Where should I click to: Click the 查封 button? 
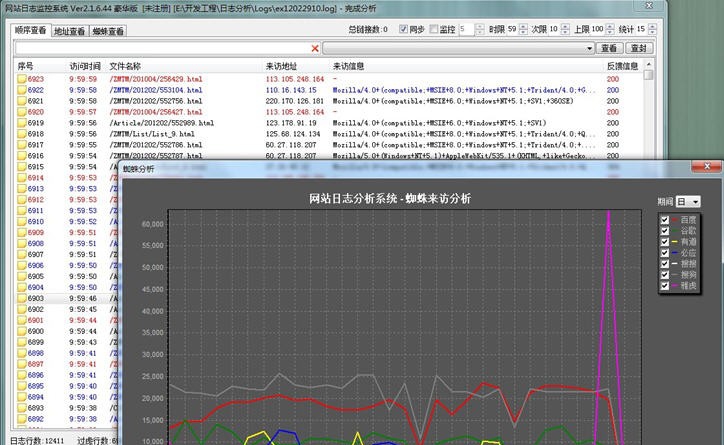click(639, 48)
